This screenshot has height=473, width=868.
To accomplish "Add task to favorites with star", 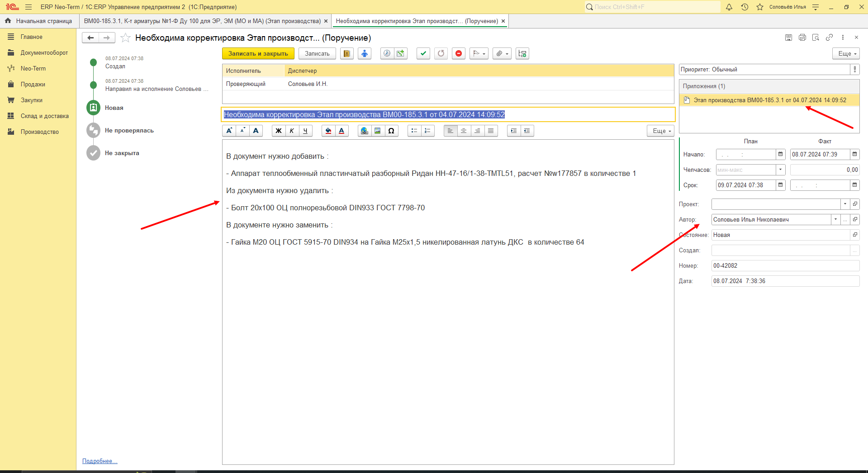I will coord(126,38).
